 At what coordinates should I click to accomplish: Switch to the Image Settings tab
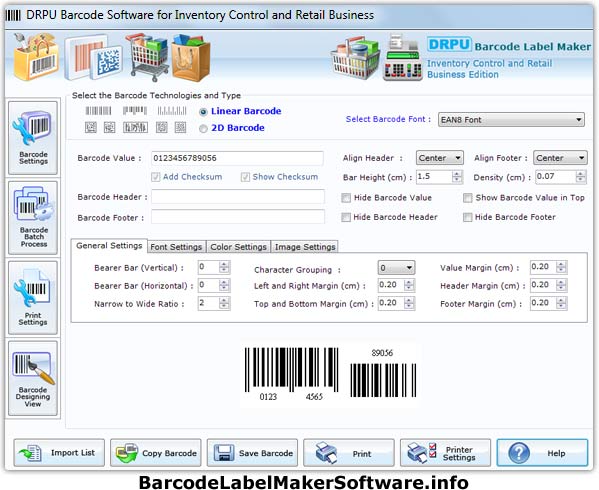305,247
